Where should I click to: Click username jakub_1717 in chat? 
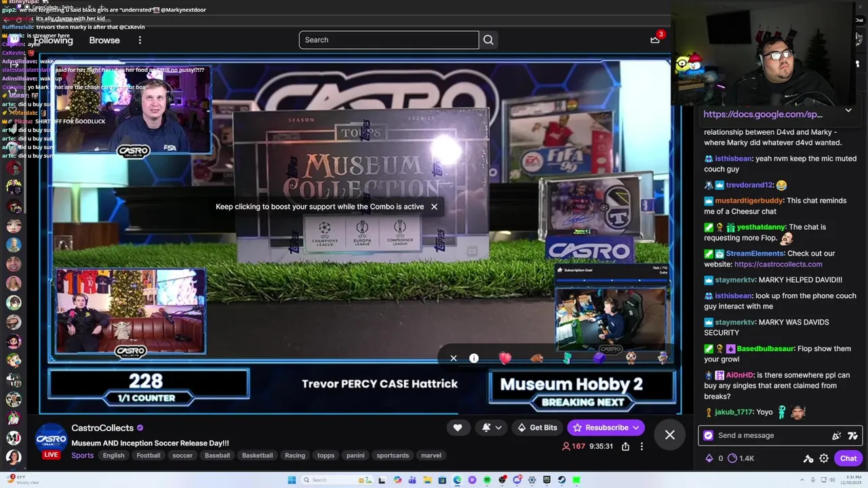coord(733,412)
